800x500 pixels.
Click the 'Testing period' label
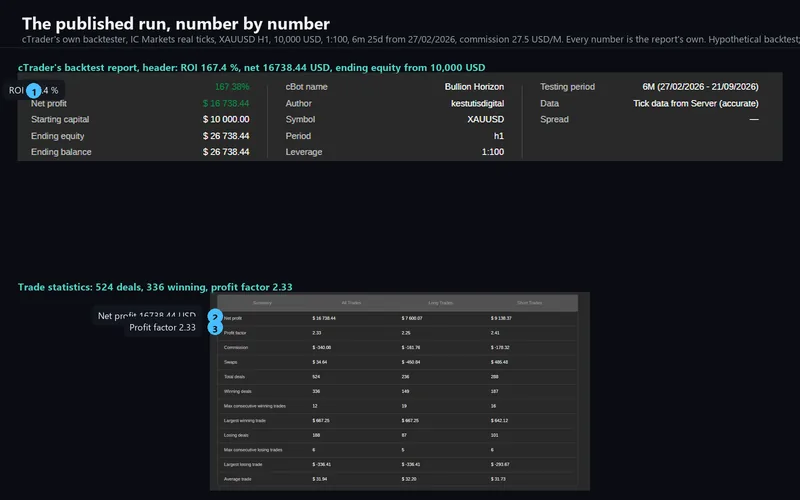pos(567,87)
